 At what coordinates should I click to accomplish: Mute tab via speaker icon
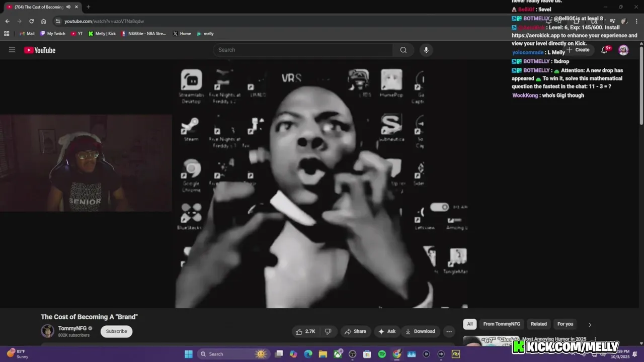68,7
